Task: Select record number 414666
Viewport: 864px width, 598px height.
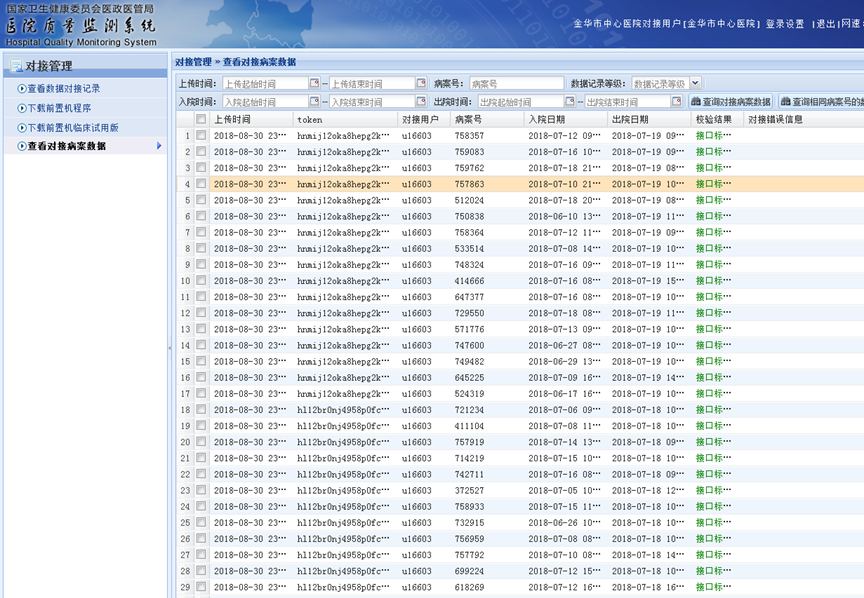Action: click(x=469, y=281)
